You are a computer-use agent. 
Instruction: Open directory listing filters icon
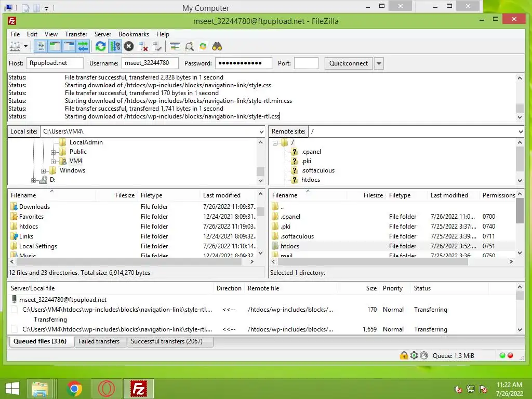[x=175, y=46]
